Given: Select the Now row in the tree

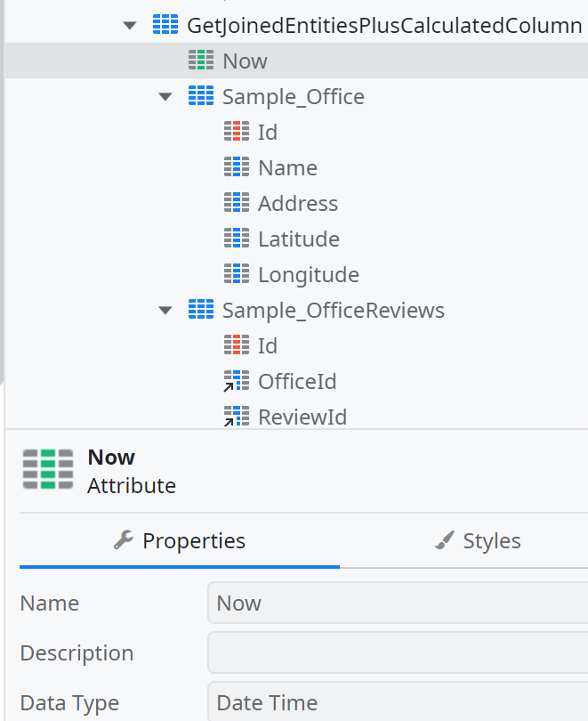Looking at the screenshot, I should coord(296,61).
